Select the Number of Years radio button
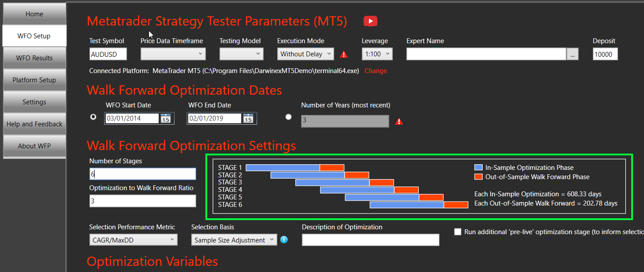644x272 pixels. [x=288, y=117]
